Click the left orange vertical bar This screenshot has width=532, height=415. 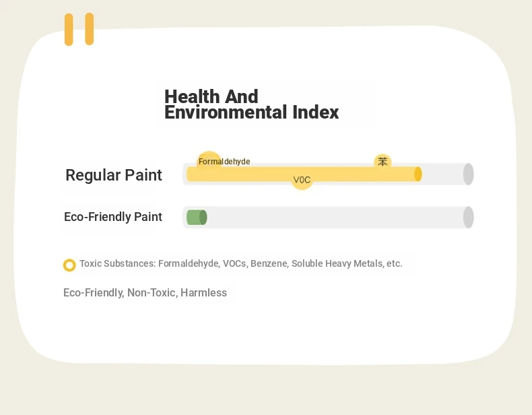pos(69,30)
